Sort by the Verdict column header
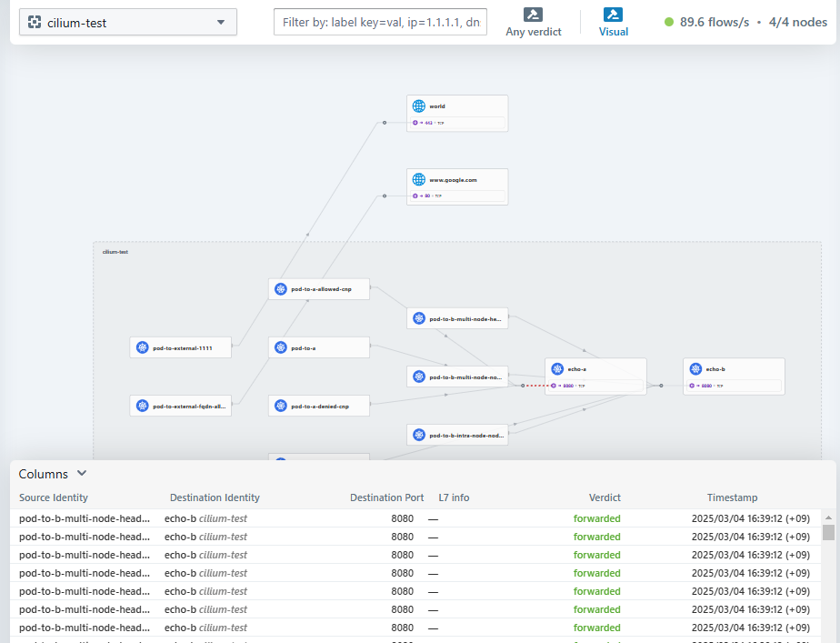The image size is (840, 643). click(x=605, y=497)
